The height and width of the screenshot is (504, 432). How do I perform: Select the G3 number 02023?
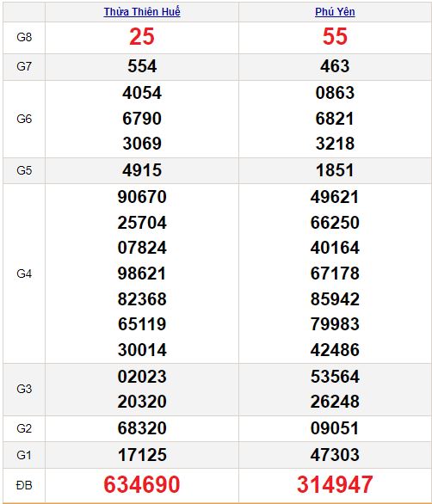(x=142, y=377)
